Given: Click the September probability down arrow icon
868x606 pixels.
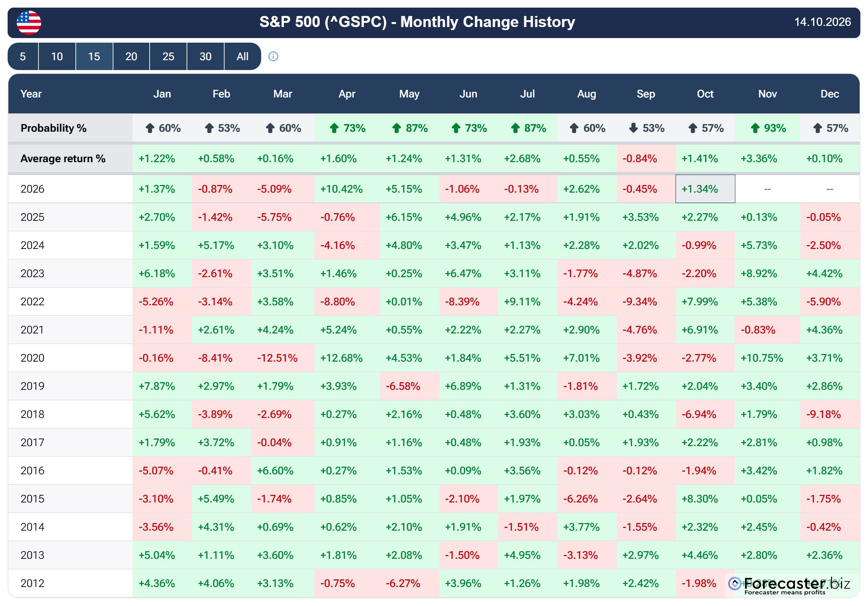Looking at the screenshot, I should (x=633, y=128).
